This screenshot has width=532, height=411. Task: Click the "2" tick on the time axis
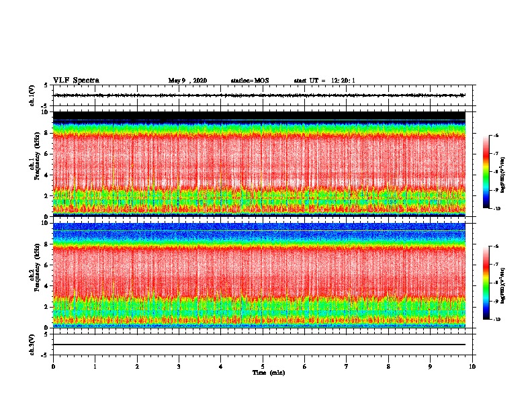coord(137,367)
